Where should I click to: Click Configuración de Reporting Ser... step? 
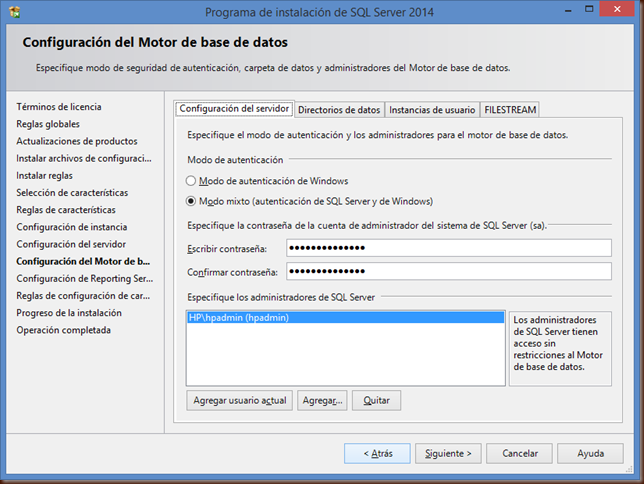pos(85,279)
